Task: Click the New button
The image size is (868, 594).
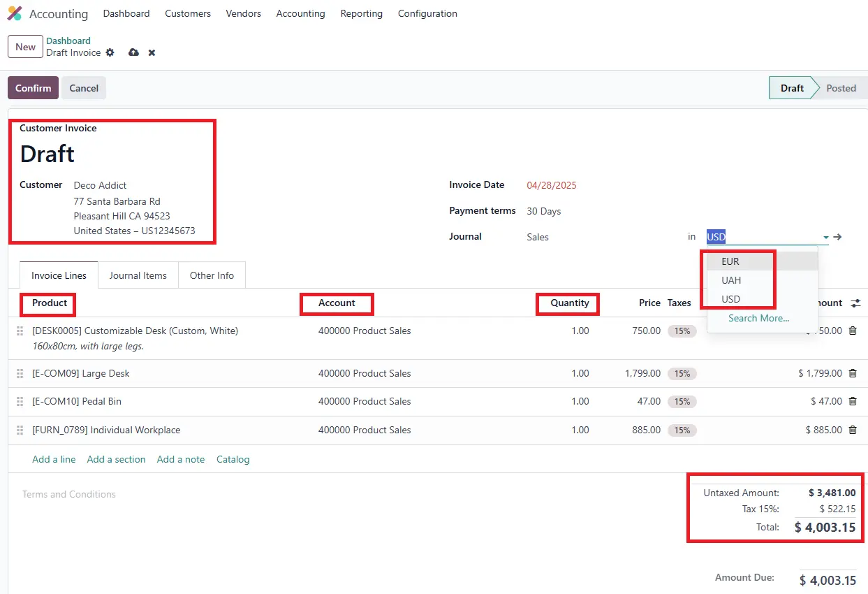Action: (x=25, y=47)
